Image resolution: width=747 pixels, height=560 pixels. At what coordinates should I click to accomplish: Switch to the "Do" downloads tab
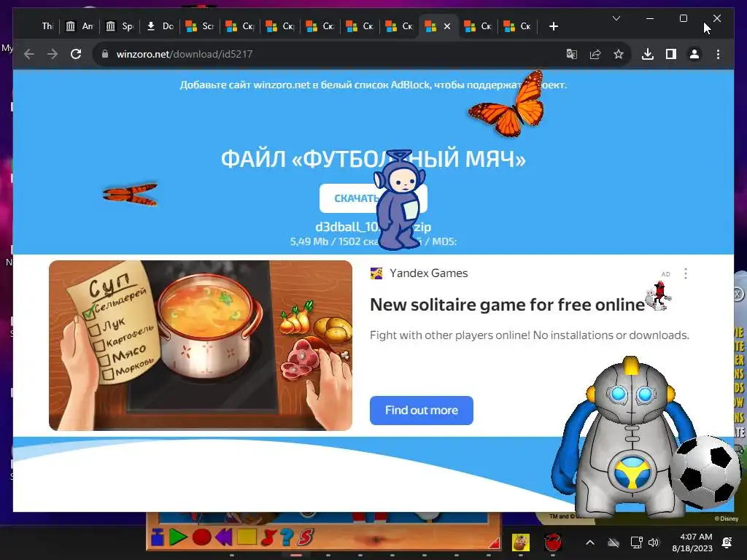160,26
